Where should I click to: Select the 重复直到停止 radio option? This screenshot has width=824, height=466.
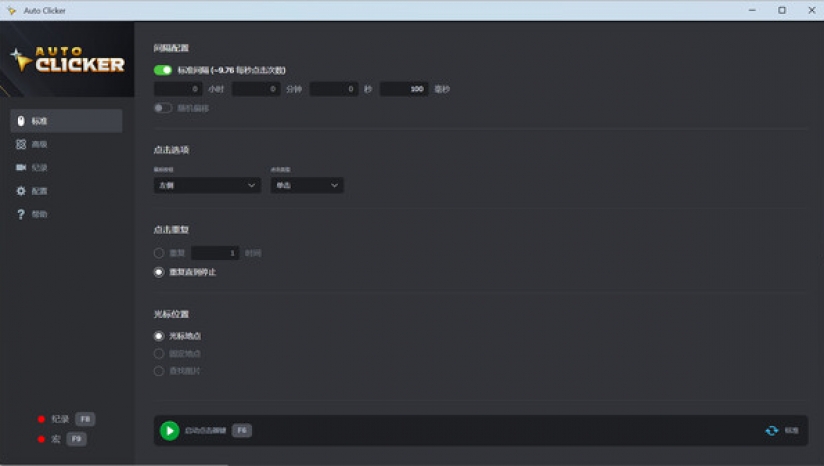(x=159, y=272)
